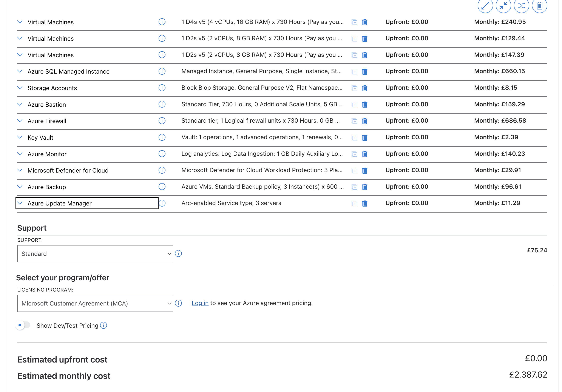Click the Estimated monthly cost £2,387.62 total
This screenshot has height=392, width=562.
pyautogui.click(x=528, y=375)
